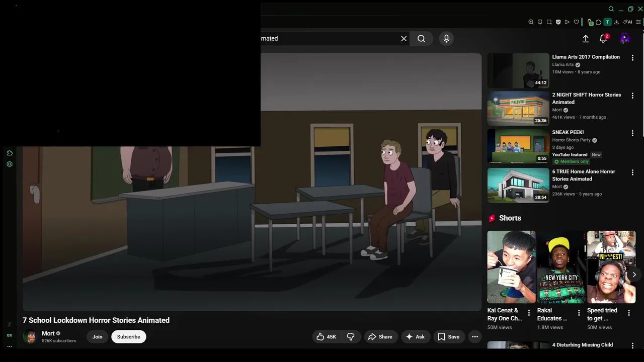Open '4 Disturbing Missing Child' video title

pos(583,345)
